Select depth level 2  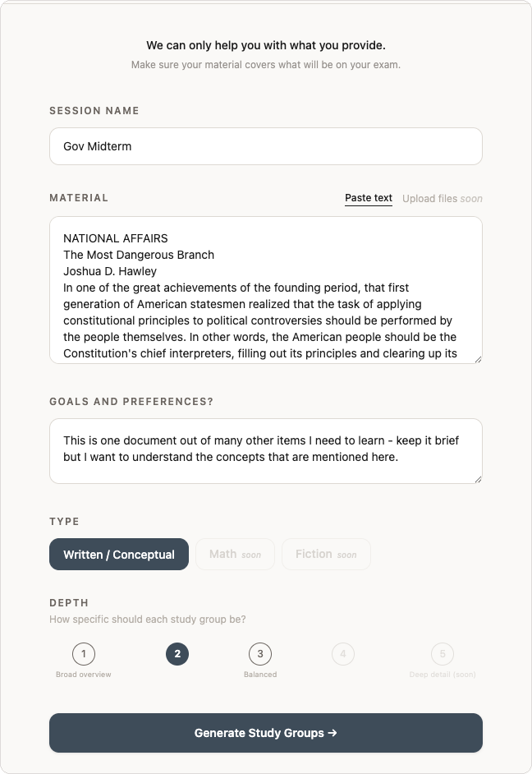(x=177, y=654)
